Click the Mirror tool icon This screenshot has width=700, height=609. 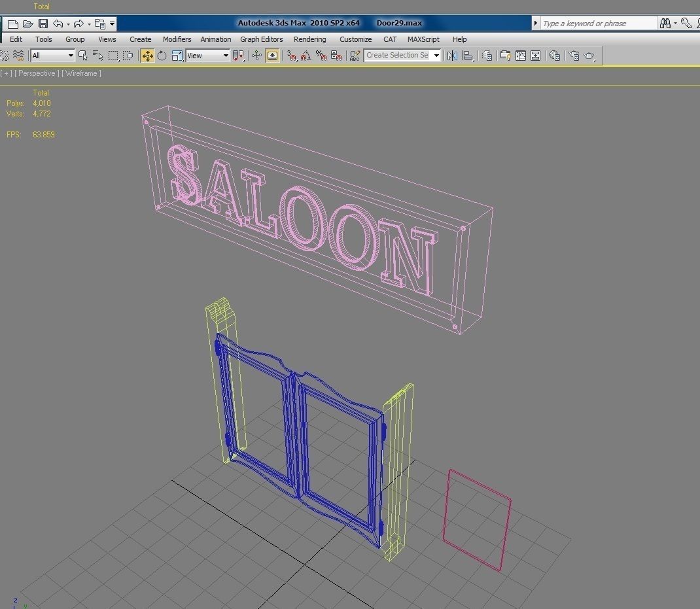click(x=452, y=56)
